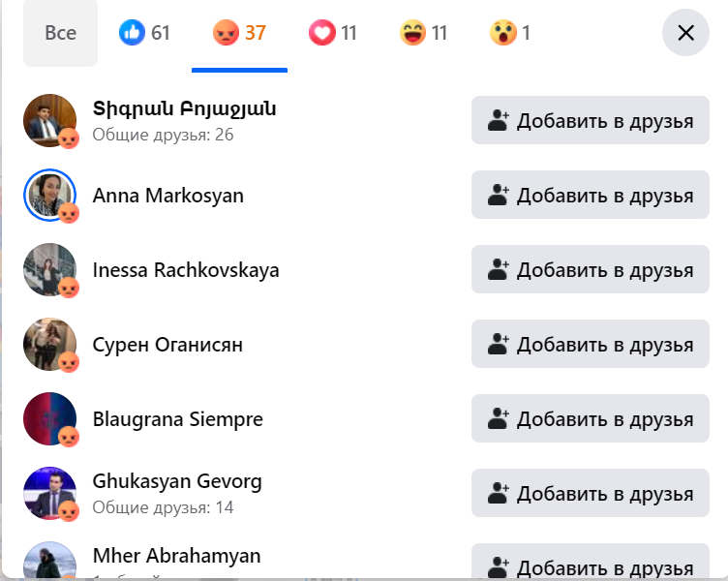Select the Like reactions tab showing 61

144,33
